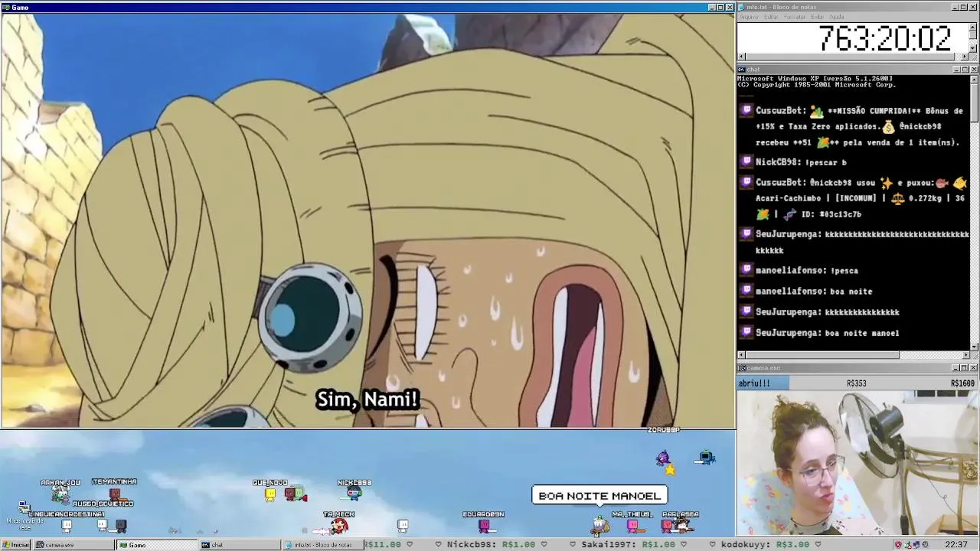Image resolution: width=980 pixels, height=551 pixels.
Task: Click Twitch icon beside manoellafonso boa noite
Action: coord(746,292)
